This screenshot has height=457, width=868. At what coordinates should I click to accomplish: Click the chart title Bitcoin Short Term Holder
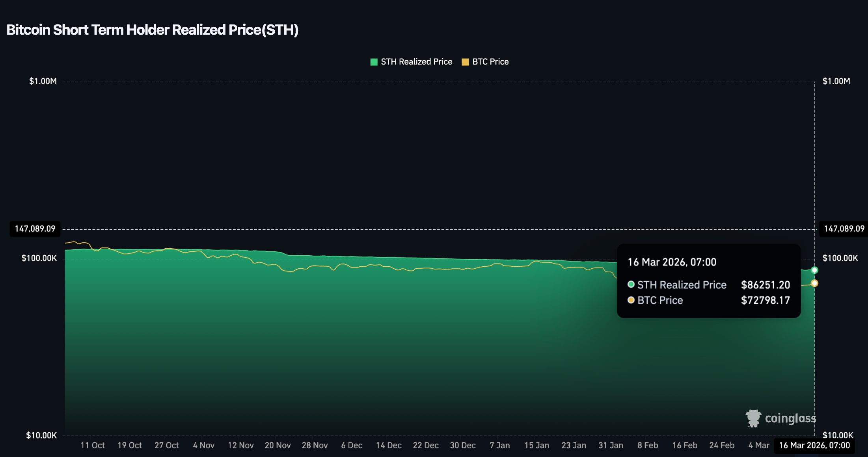click(152, 30)
